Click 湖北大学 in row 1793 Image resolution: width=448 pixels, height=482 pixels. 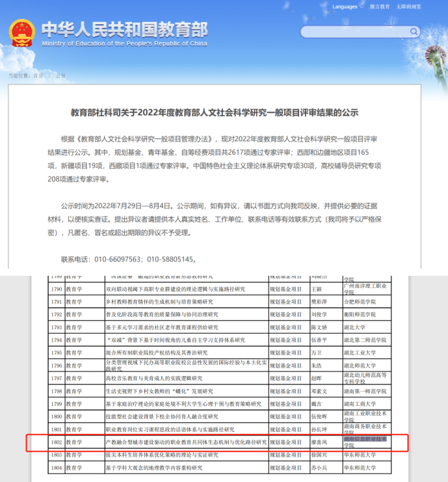355,327
